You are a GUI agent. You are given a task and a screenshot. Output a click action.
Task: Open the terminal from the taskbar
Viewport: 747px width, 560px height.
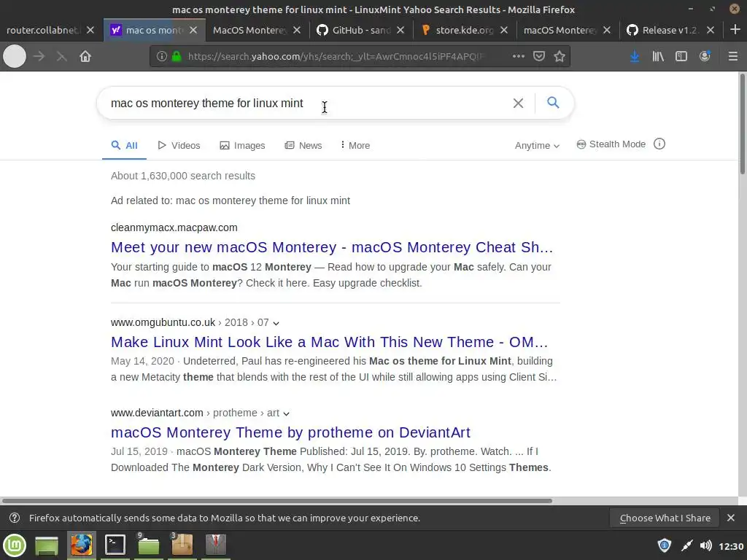pyautogui.click(x=115, y=545)
